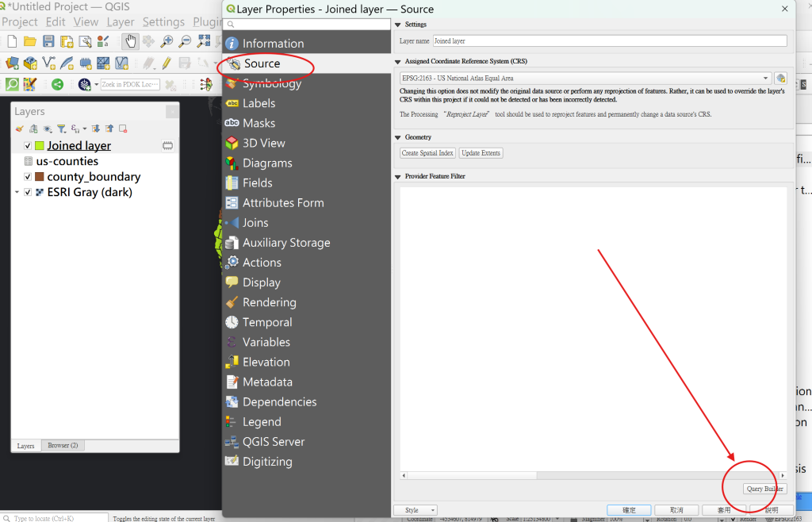Switch to the Browser (2) panel tab
This screenshot has height=522, width=812.
click(63, 445)
